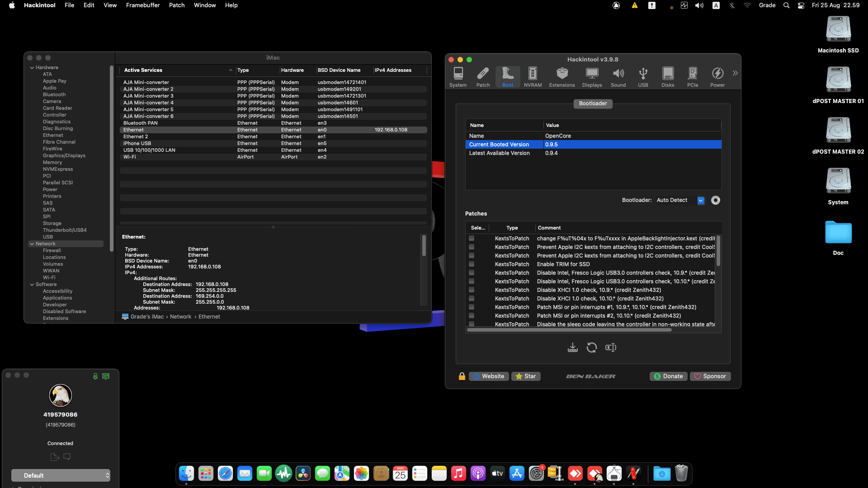
Task: Open the USB tab in Hackintool
Action: 643,77
